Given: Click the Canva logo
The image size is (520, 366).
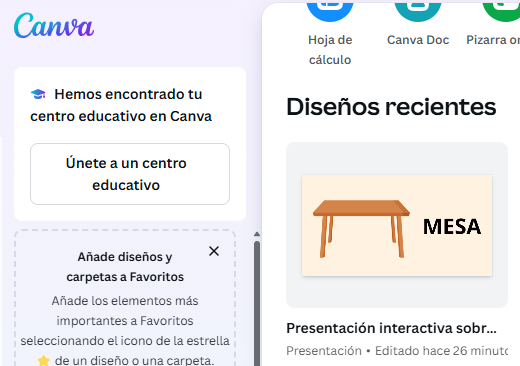Looking at the screenshot, I should click(54, 25).
